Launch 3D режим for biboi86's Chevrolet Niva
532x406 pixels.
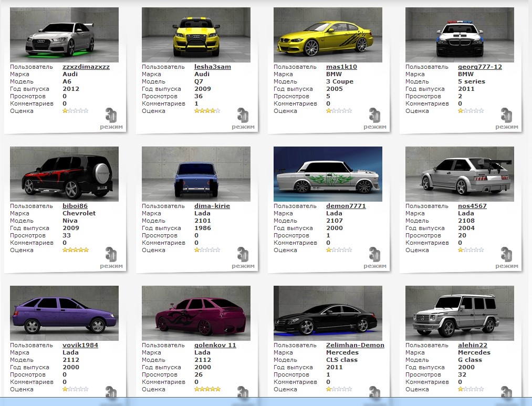(111, 258)
